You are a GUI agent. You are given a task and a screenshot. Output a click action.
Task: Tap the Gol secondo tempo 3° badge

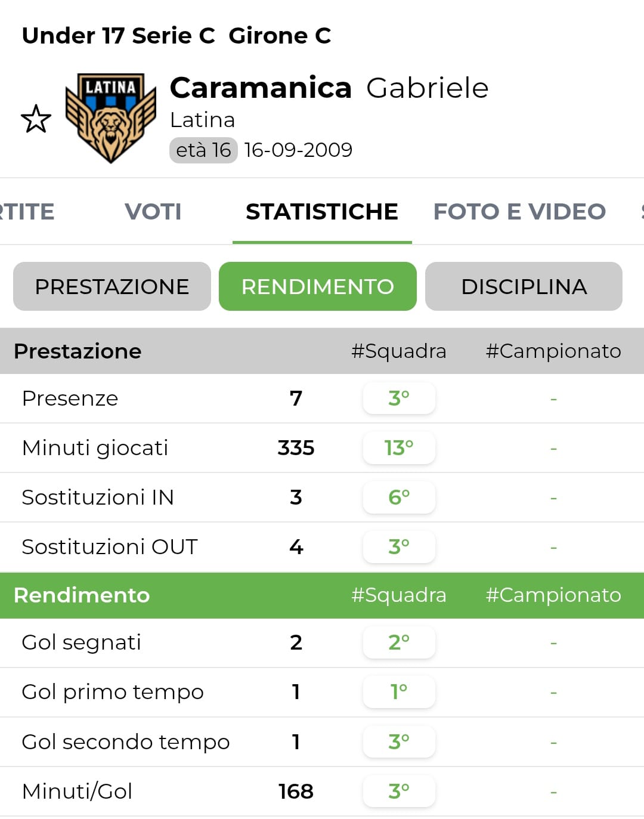[399, 741]
